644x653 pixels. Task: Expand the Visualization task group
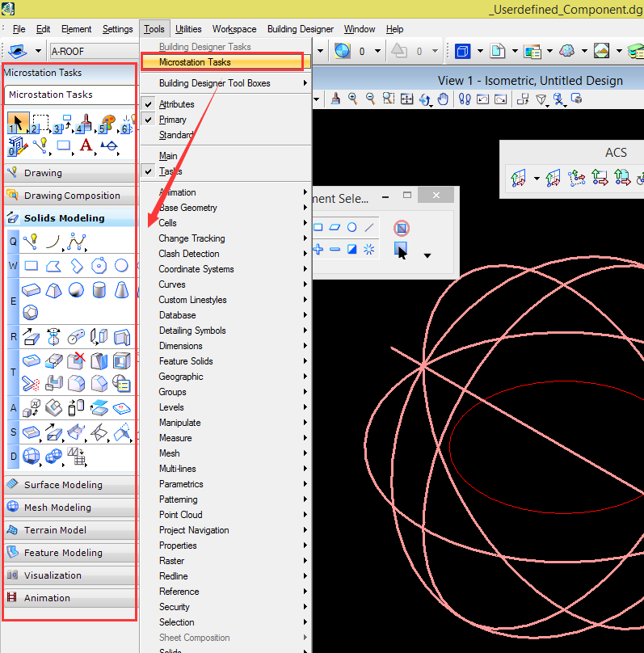[x=70, y=575]
